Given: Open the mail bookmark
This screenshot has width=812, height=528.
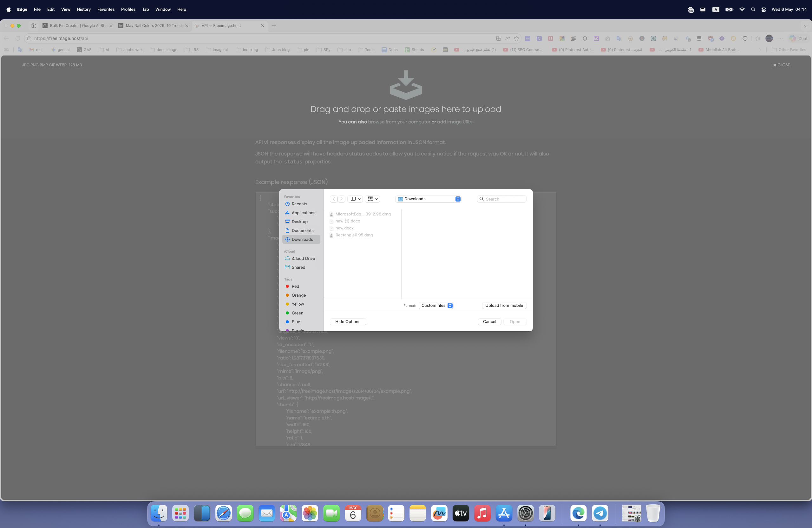Looking at the screenshot, I should [36, 49].
